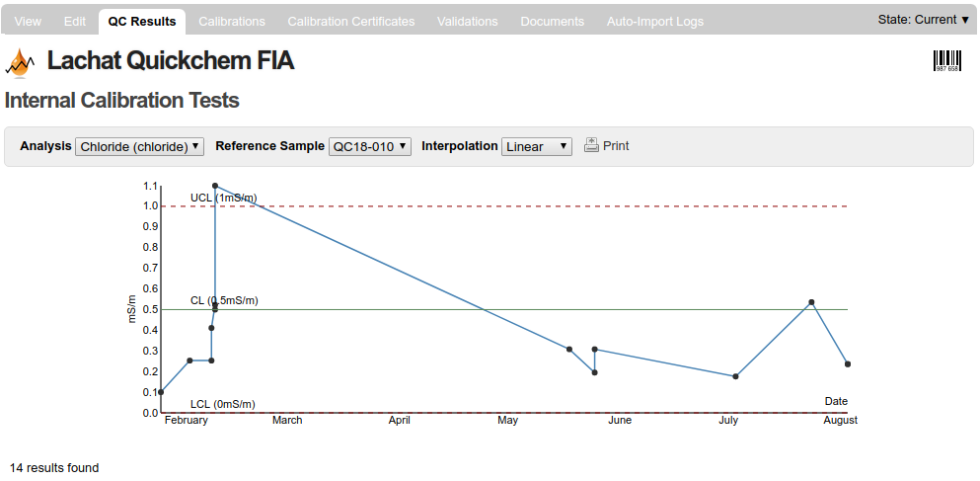Image resolution: width=980 pixels, height=481 pixels.
Task: Switch to the Documents tab
Action: (x=552, y=21)
